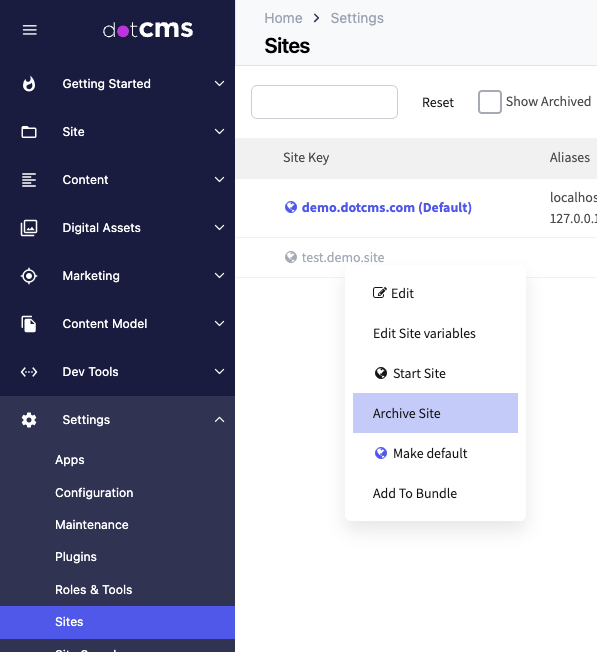Select Archive Site from context menu

point(435,413)
